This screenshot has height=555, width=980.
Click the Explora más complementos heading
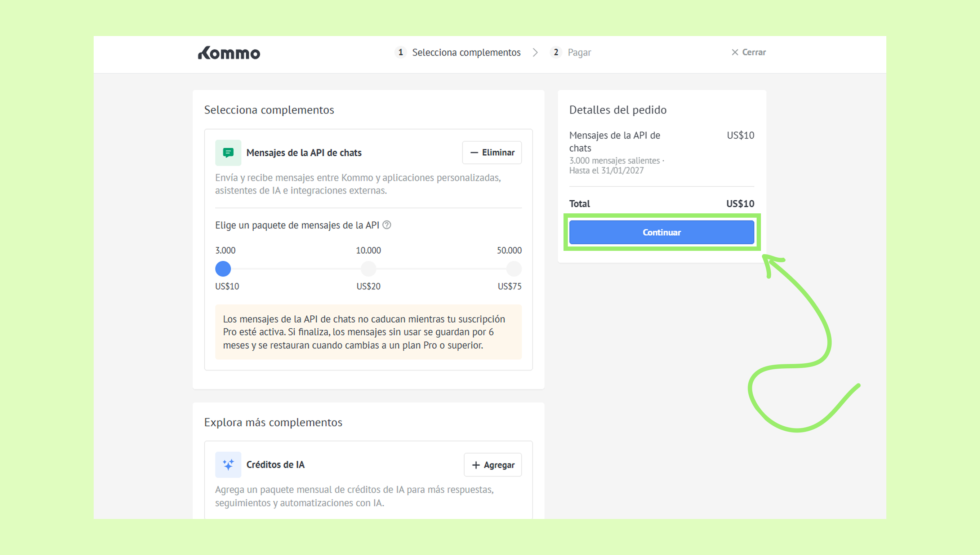coord(273,422)
